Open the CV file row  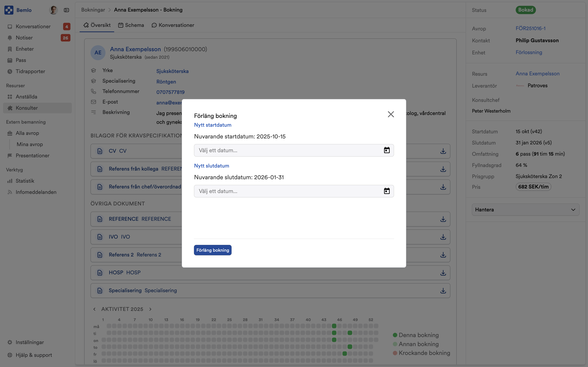270,151
